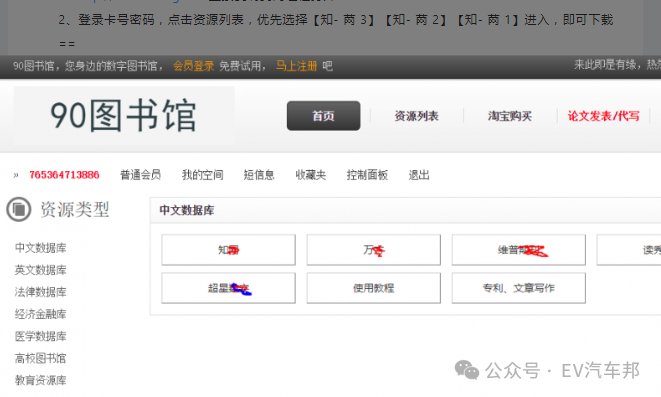Screen dimensions: 661x397
Task: Open the 控制面板 control panel link
Action: [x=367, y=174]
